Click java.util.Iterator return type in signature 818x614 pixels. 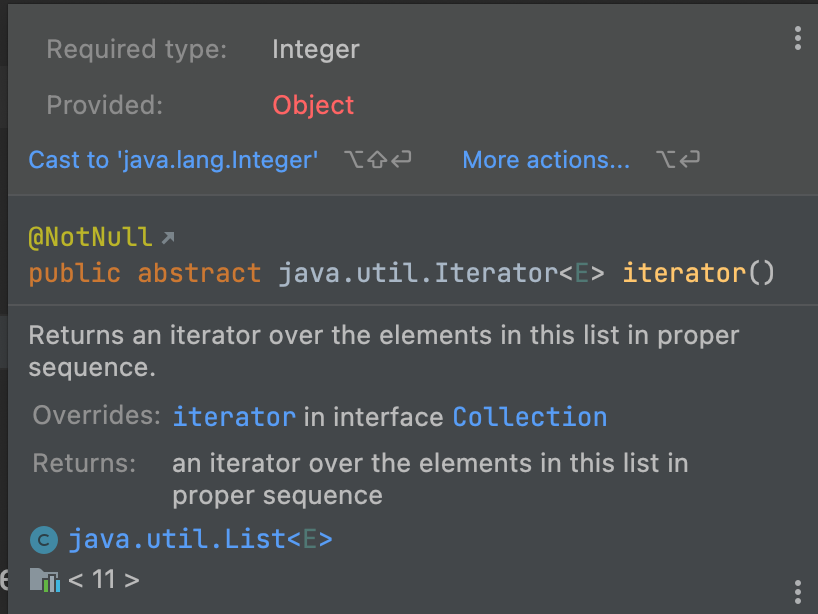click(x=417, y=273)
